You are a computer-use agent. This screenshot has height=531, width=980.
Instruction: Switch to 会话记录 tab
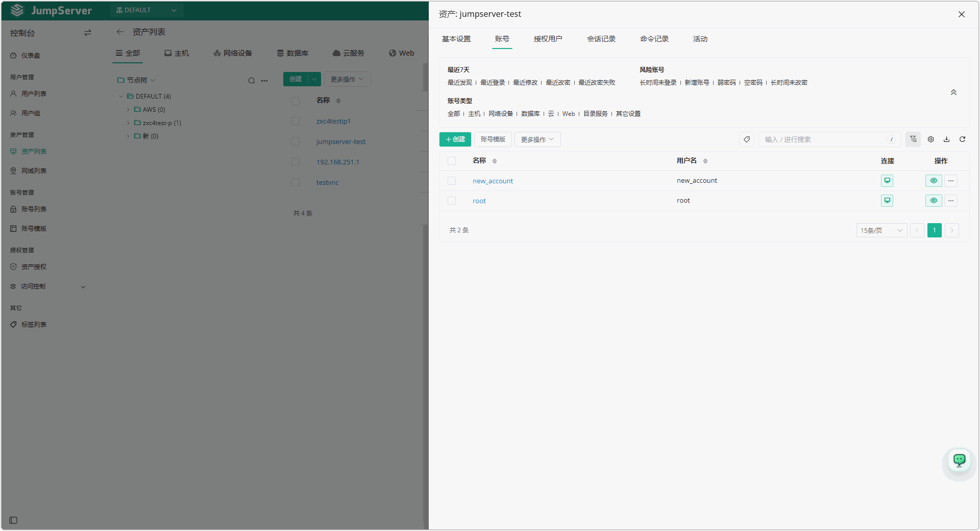tap(601, 39)
